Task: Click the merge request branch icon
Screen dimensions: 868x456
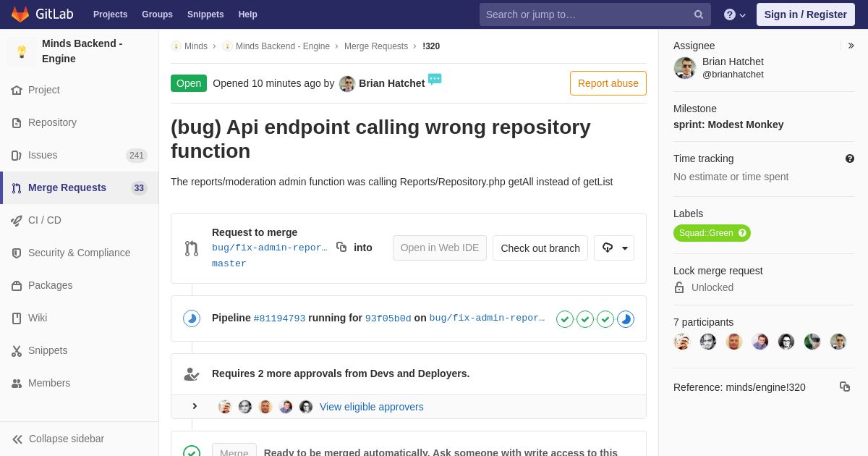Action: pos(192,248)
